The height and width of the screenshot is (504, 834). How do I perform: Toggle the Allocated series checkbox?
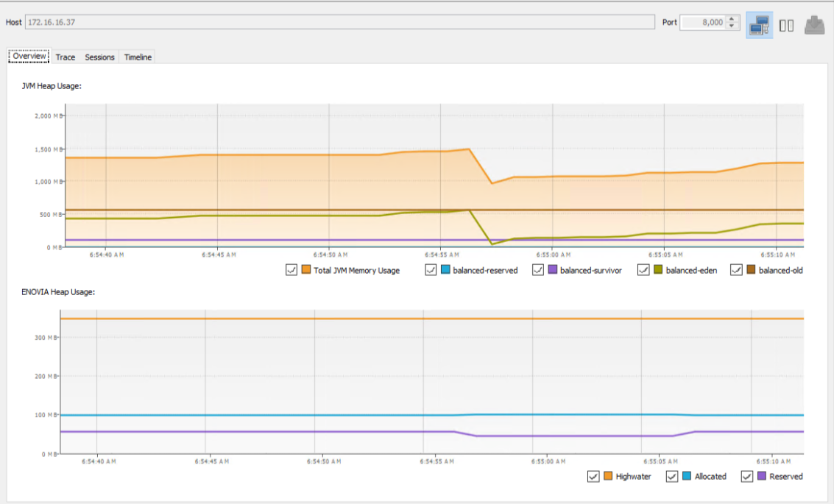(672, 476)
